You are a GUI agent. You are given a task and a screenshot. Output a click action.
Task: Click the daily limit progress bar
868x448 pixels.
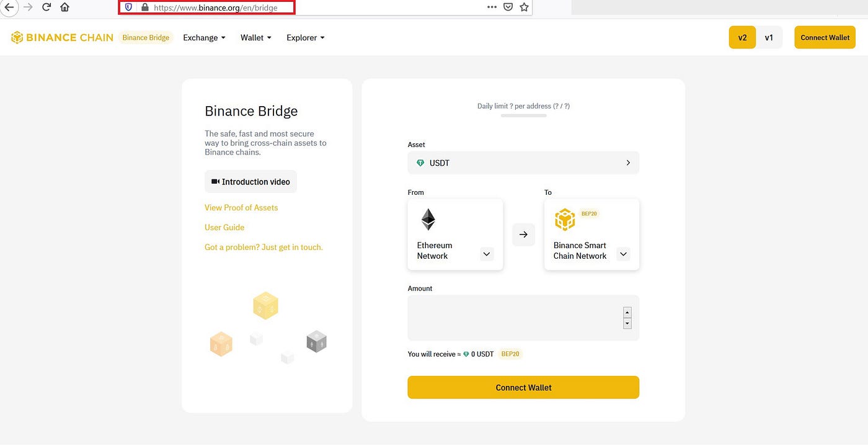523,116
